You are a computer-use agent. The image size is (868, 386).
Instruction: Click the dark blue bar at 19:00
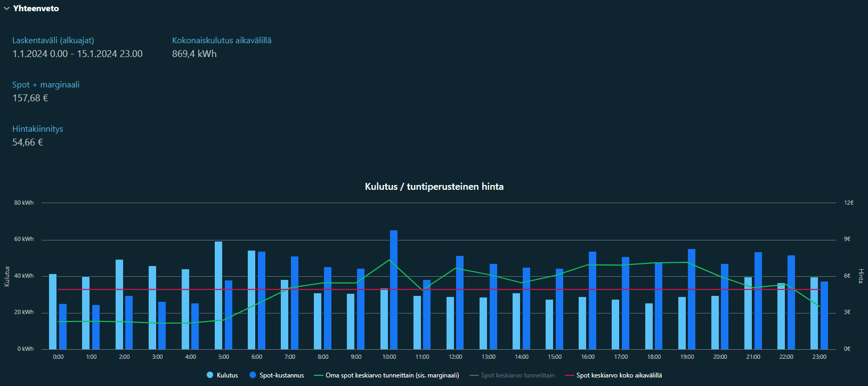pyautogui.click(x=692, y=299)
